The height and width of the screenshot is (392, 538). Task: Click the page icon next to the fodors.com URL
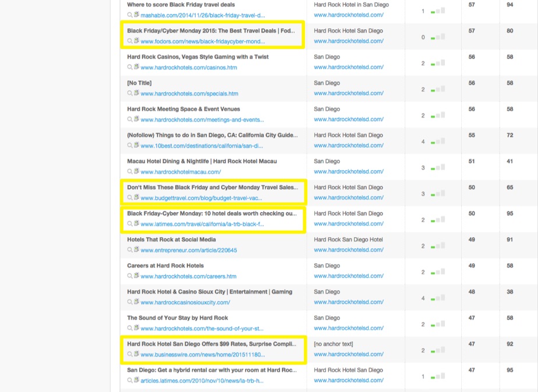[137, 41]
